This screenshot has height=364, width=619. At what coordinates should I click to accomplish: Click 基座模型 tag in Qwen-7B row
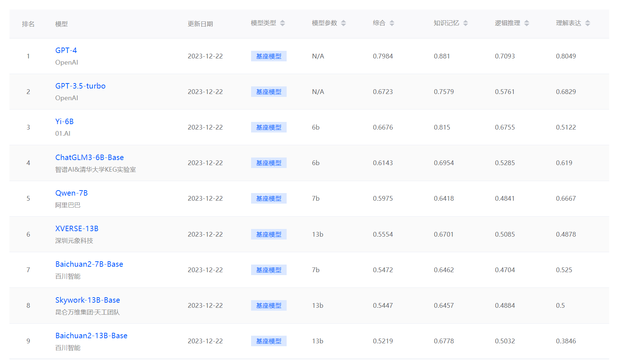268,199
